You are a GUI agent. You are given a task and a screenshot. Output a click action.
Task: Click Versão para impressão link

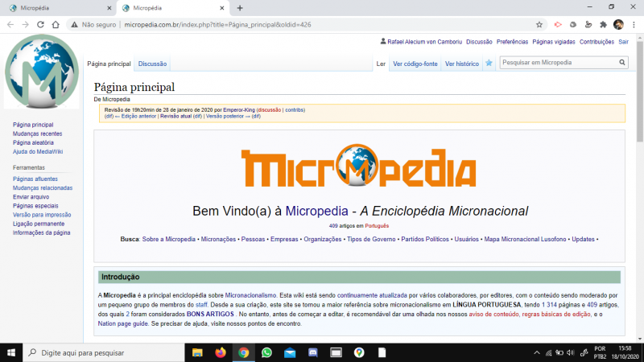pyautogui.click(x=42, y=215)
